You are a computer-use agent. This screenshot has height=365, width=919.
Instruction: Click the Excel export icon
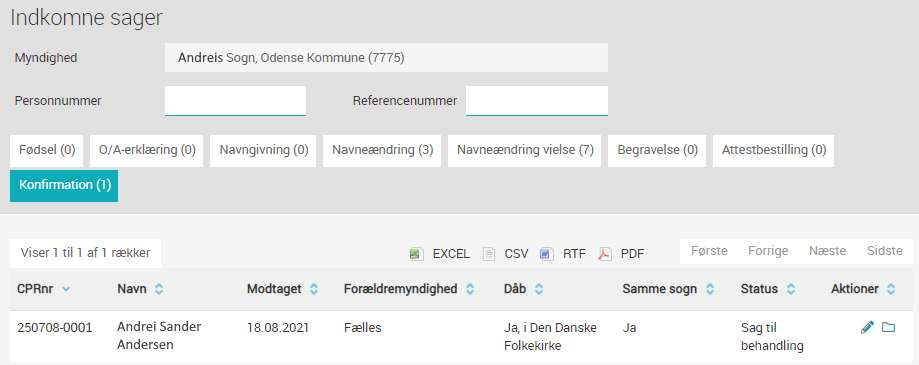tap(416, 254)
